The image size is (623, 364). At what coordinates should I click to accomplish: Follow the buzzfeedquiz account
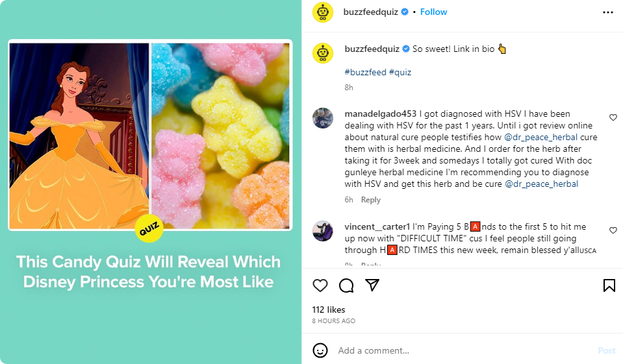tap(433, 12)
